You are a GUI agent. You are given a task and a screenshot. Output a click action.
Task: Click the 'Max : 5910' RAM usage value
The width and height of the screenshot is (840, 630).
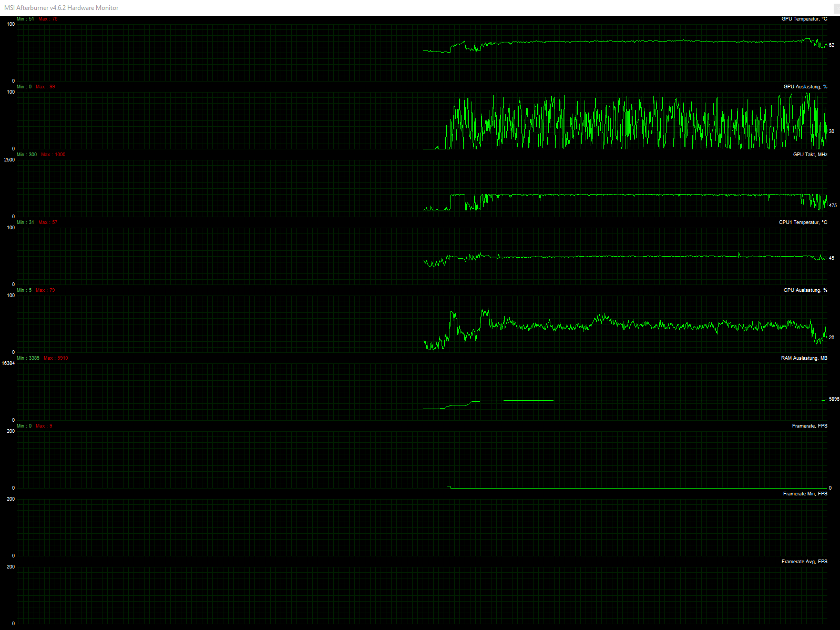tap(56, 358)
